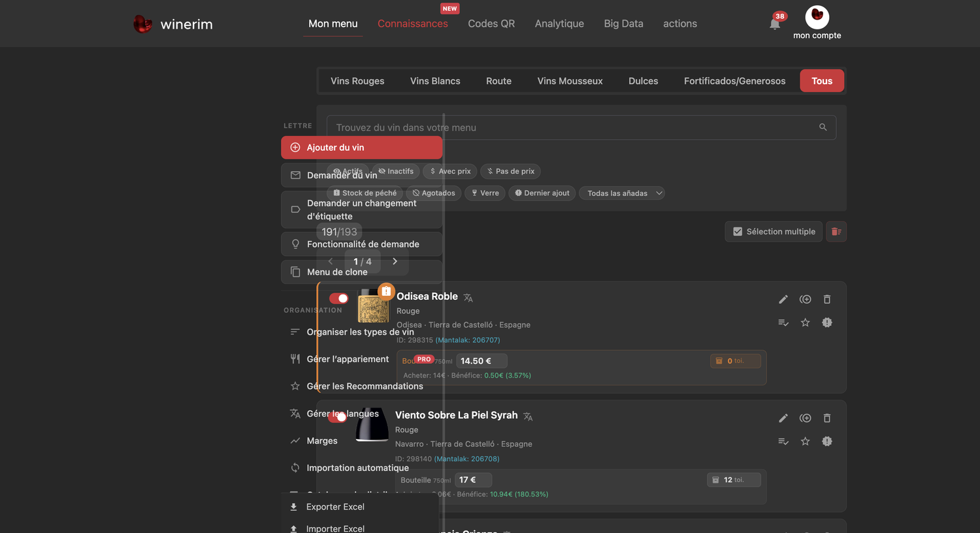The image size is (980, 533).
Task: Star Viento Sobre La Piel Syrah
Action: click(x=806, y=442)
